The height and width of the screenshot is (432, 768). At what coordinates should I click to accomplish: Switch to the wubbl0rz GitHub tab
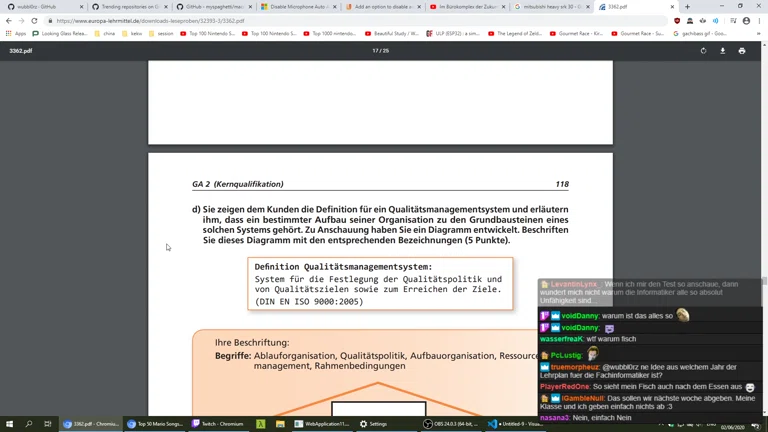[42, 7]
